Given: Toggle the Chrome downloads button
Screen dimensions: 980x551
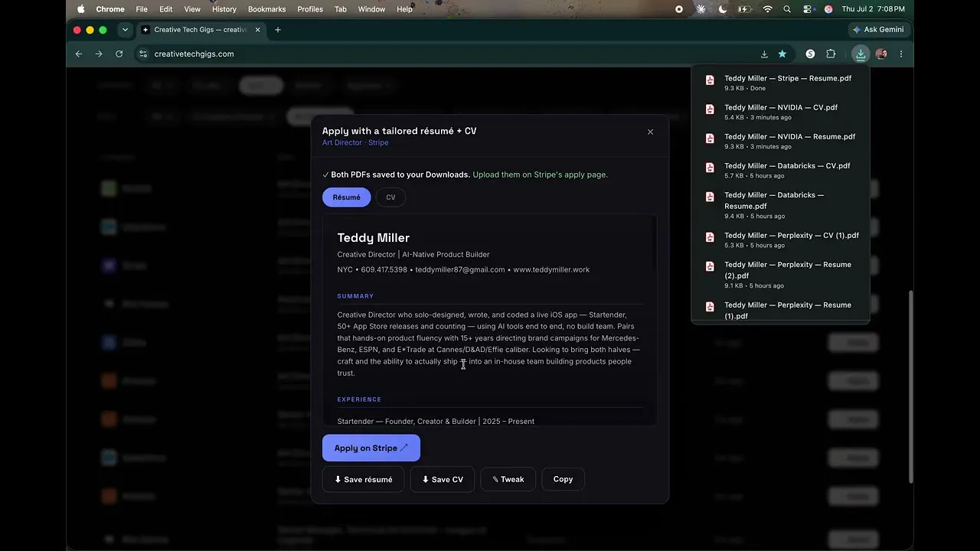Looking at the screenshot, I should [x=861, y=54].
